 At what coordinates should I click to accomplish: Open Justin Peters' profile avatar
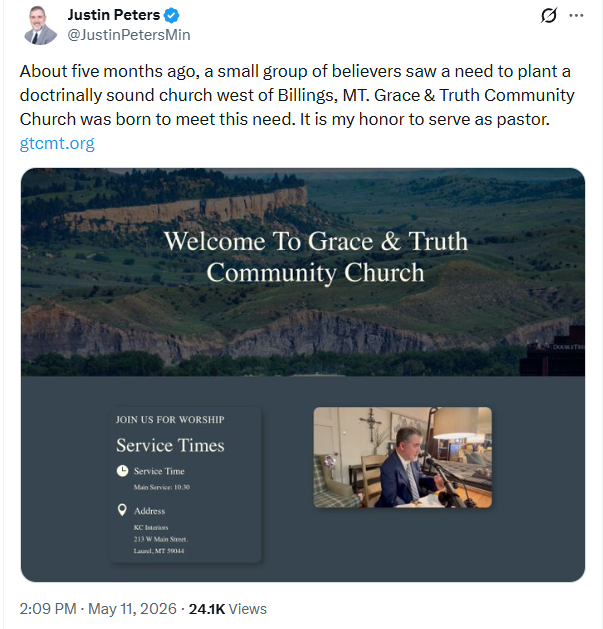tap(40, 25)
